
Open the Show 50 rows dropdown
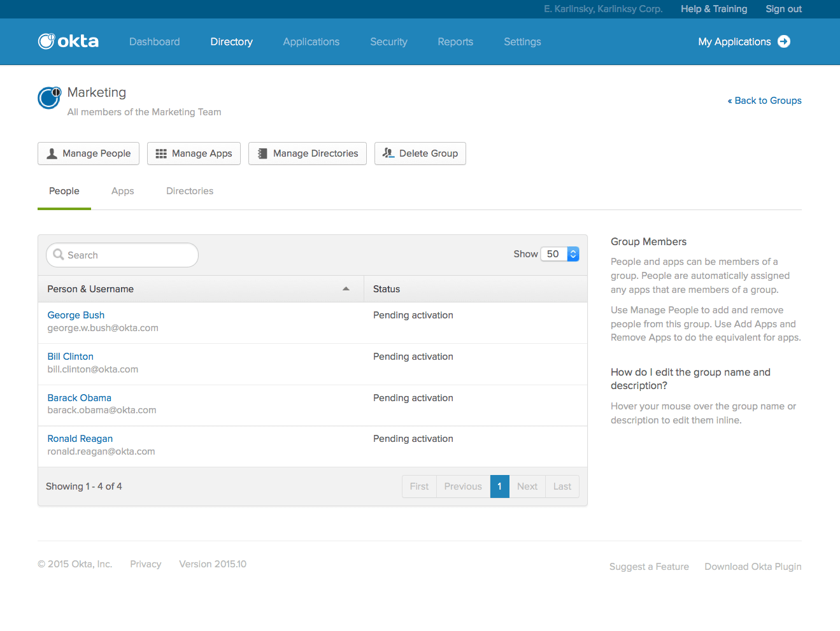pyautogui.click(x=560, y=254)
